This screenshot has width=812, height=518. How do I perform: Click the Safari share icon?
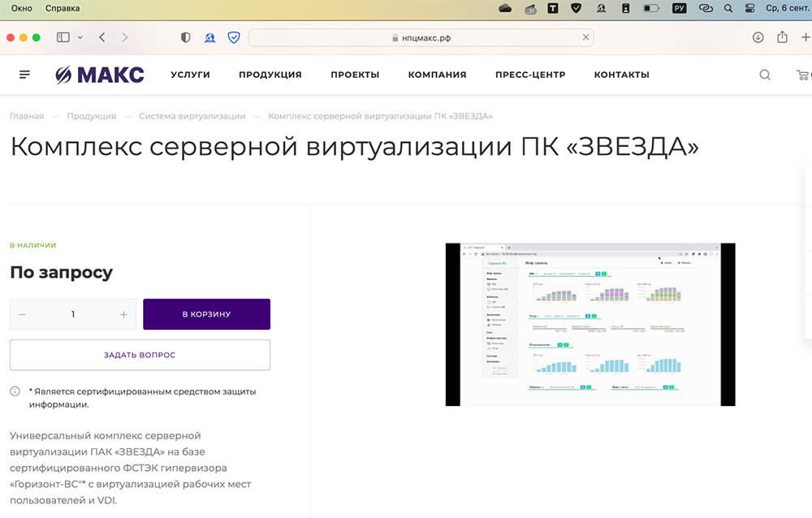click(783, 37)
